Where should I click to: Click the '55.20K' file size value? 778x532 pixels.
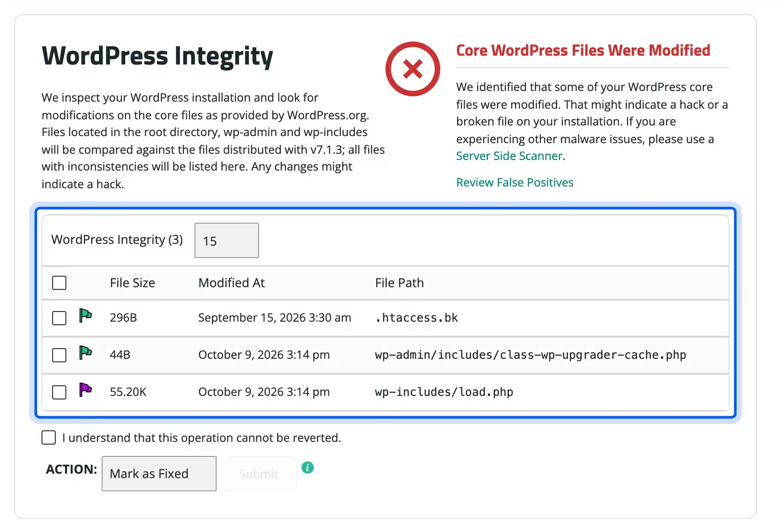click(x=128, y=392)
